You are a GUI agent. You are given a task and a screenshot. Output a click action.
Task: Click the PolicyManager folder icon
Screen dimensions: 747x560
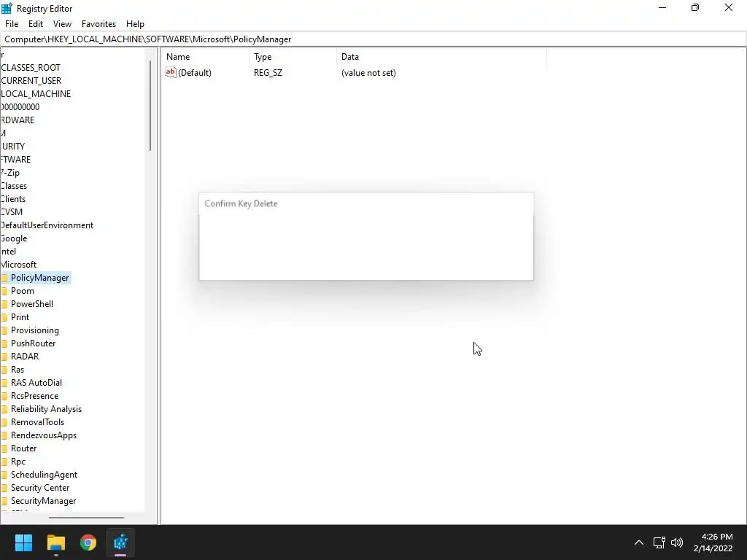click(4, 278)
